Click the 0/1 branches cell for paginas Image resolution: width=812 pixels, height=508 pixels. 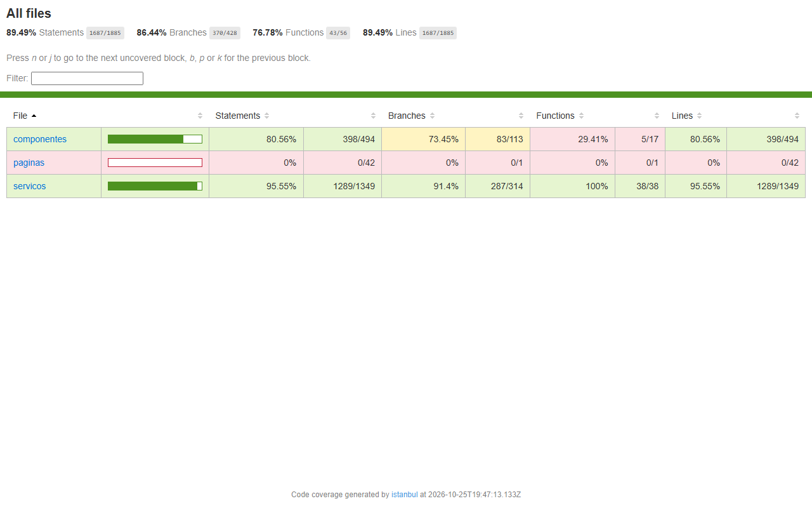[497, 163]
